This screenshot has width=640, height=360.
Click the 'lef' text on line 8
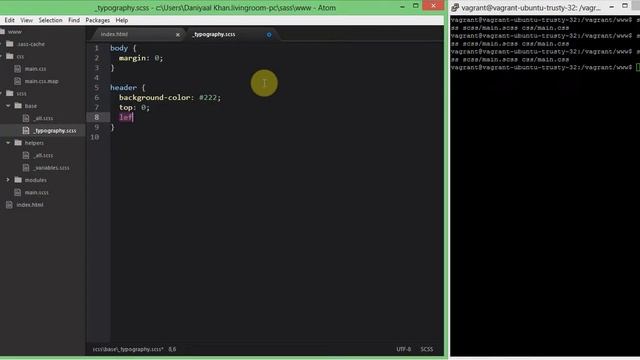coord(125,117)
